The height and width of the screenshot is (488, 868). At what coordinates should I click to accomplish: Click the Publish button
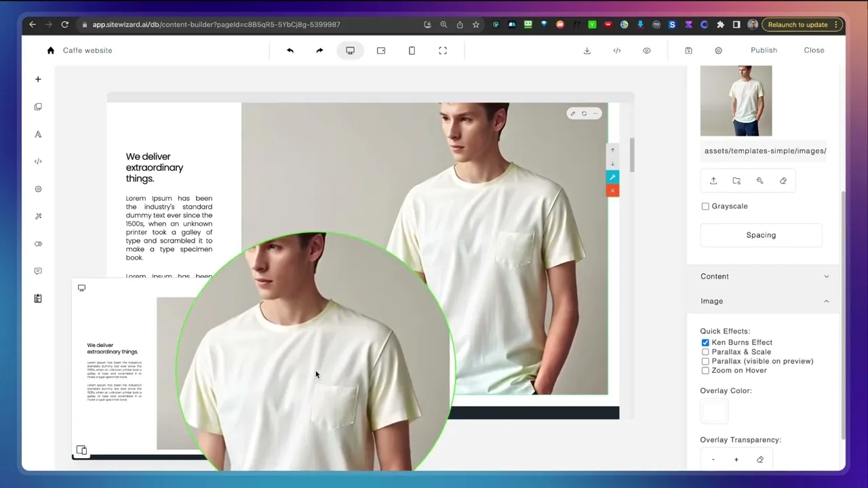764,50
